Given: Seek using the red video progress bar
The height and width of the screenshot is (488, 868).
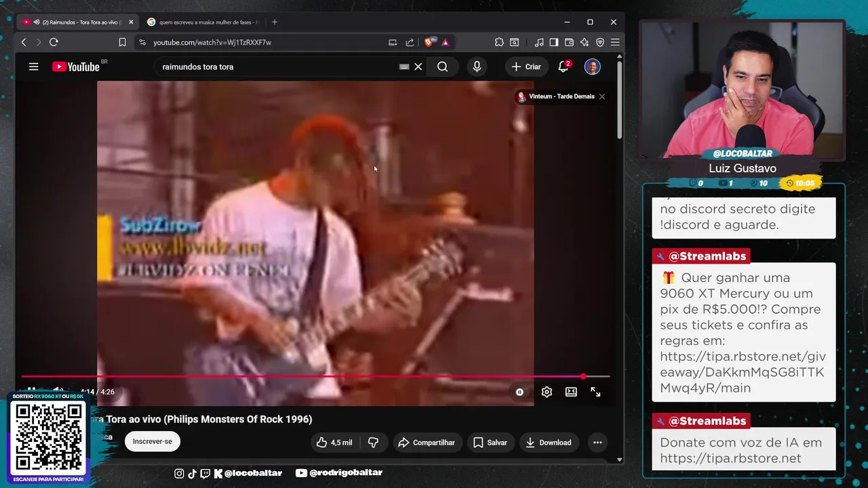Looking at the screenshot, I should (315, 376).
